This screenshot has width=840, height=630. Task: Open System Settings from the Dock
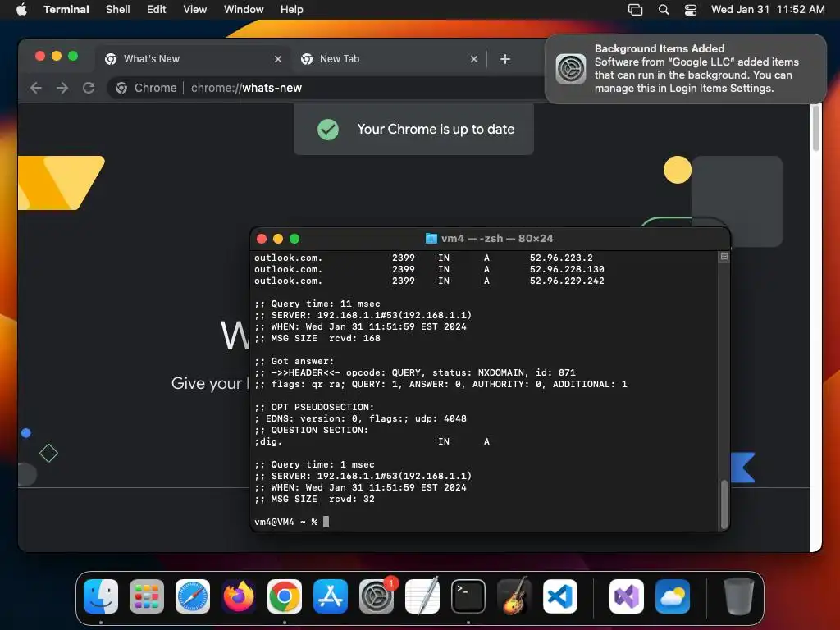[377, 596]
